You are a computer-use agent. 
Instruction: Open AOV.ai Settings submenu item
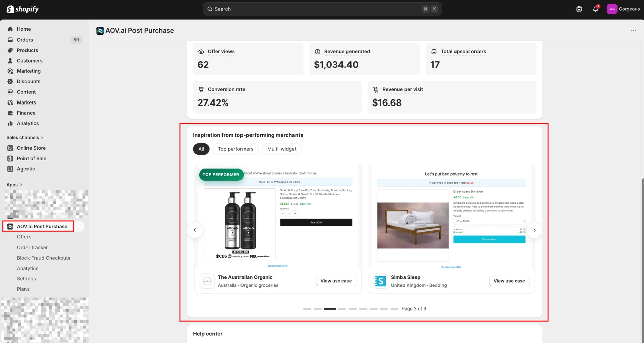coord(26,279)
